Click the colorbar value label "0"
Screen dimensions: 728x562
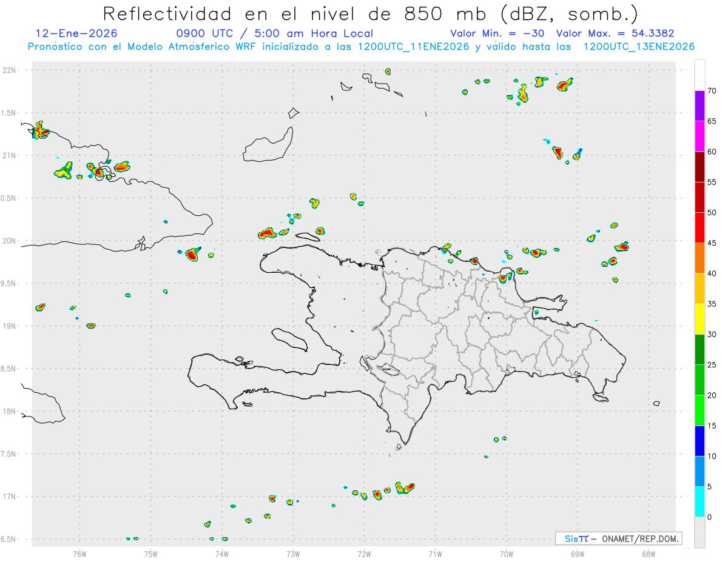pyautogui.click(x=710, y=517)
